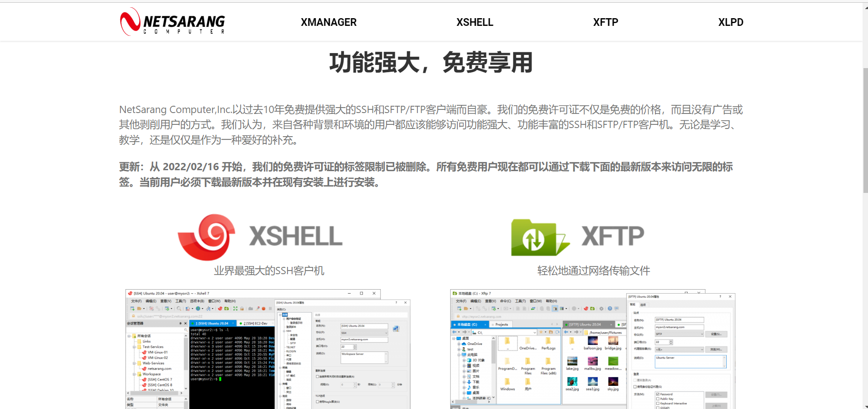This screenshot has height=409, width=868.
Task: Open the XSHELL navigation menu item
Action: point(475,22)
